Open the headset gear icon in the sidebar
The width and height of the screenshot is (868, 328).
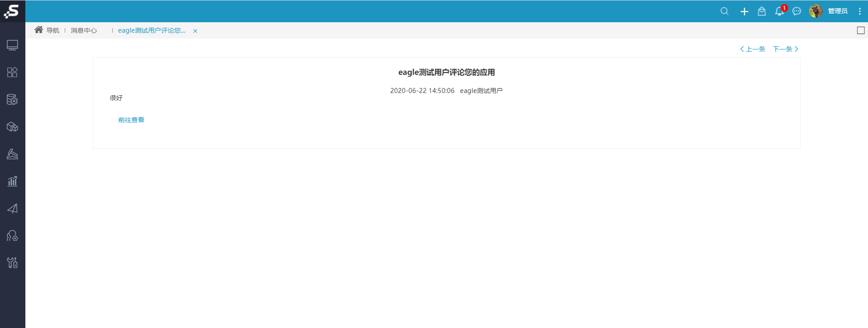(x=12, y=235)
